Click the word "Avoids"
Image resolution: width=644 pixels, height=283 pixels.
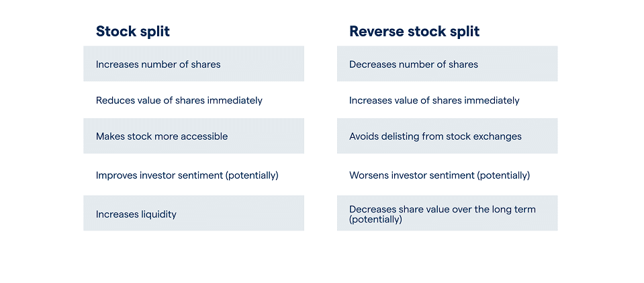[x=363, y=136]
